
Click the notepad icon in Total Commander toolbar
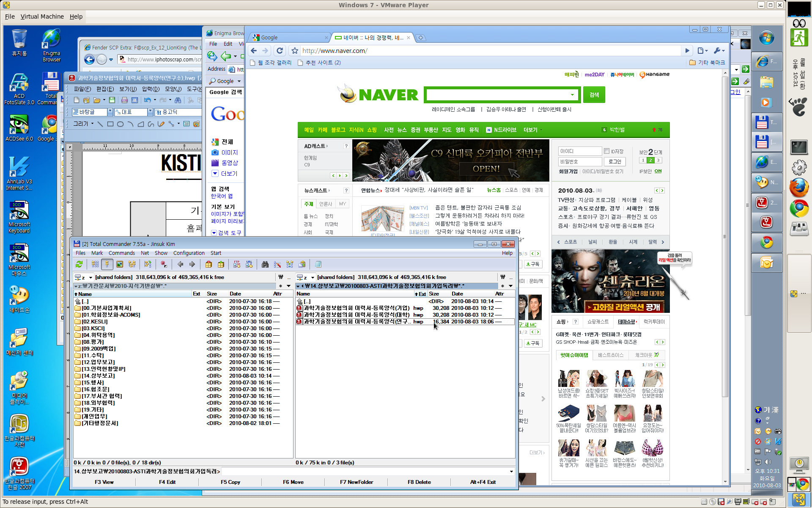[x=318, y=265]
